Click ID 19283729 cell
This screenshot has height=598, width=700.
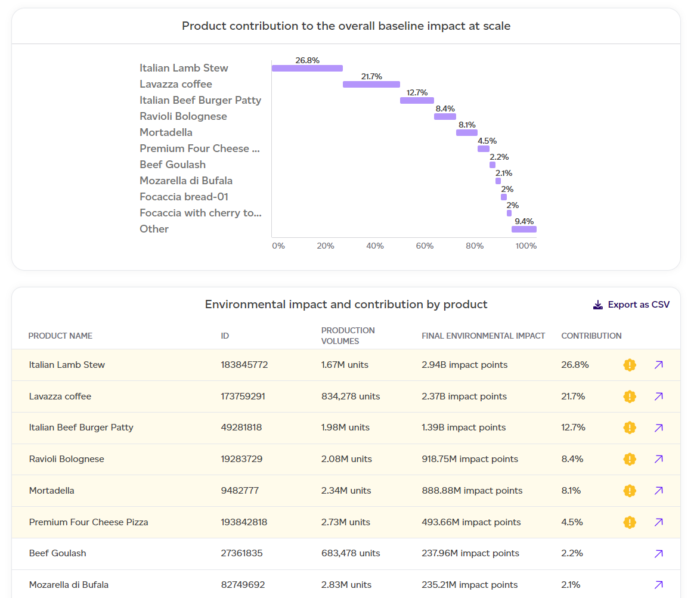(x=241, y=458)
